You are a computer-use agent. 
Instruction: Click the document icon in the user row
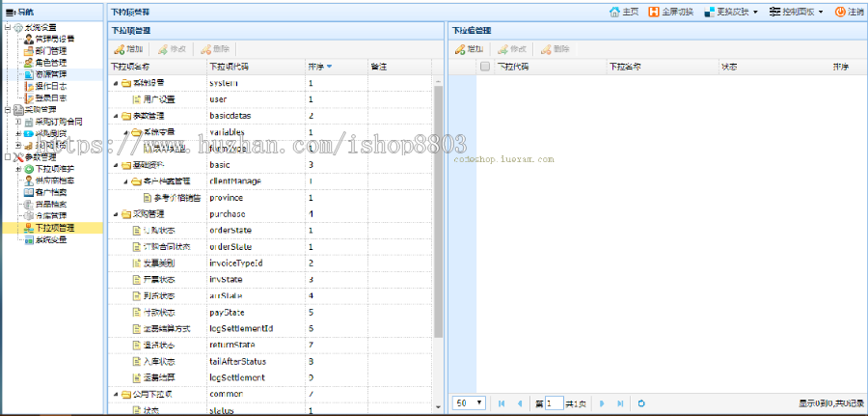point(137,99)
